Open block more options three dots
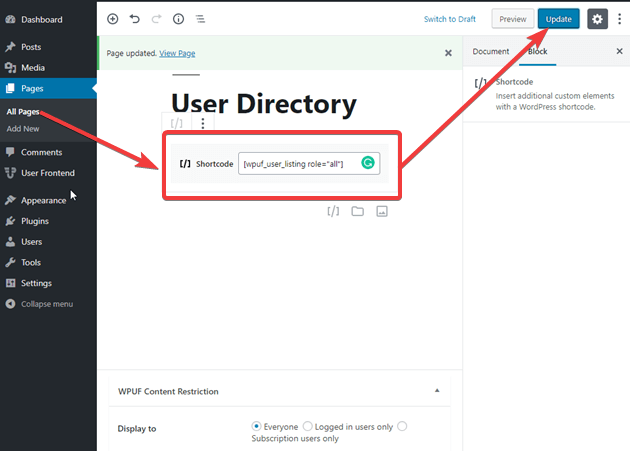Image resolution: width=630 pixels, height=451 pixels. point(203,123)
